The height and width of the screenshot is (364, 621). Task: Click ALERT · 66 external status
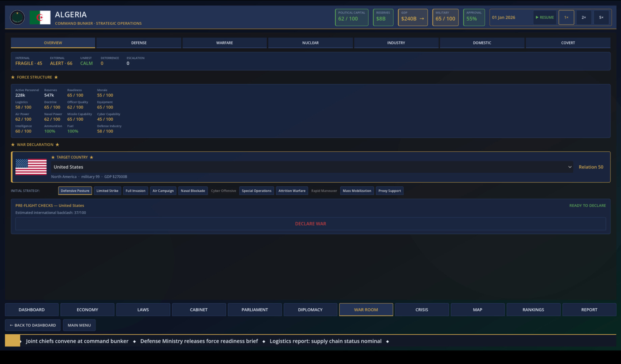(61, 63)
